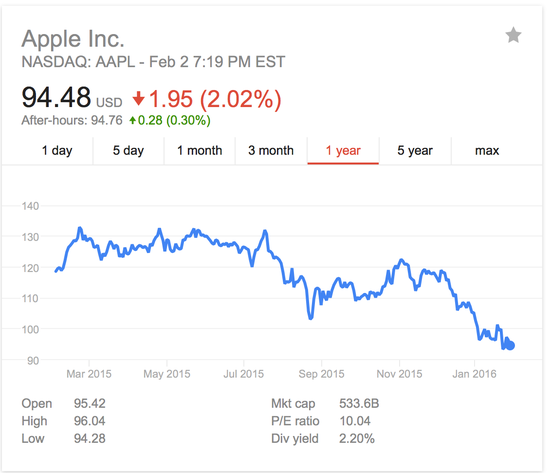Click the blue current price dot on chart
This screenshot has width=550, height=473.
511,346
